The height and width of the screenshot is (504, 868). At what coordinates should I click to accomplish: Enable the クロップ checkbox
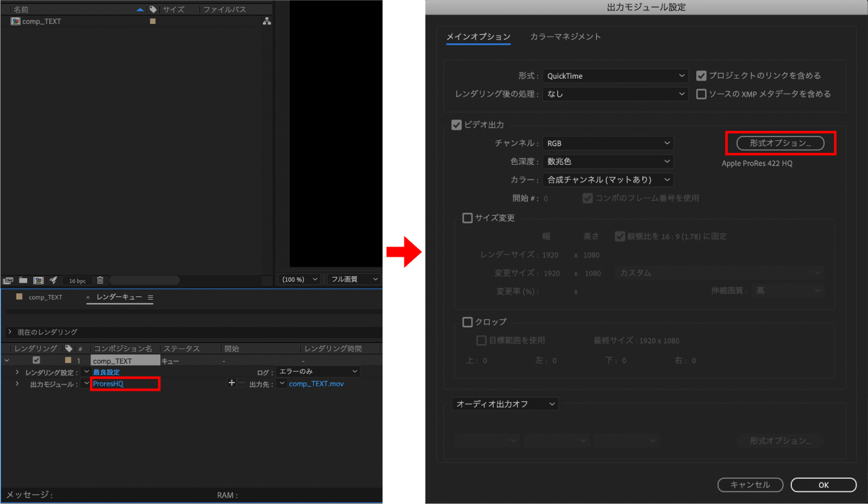467,322
